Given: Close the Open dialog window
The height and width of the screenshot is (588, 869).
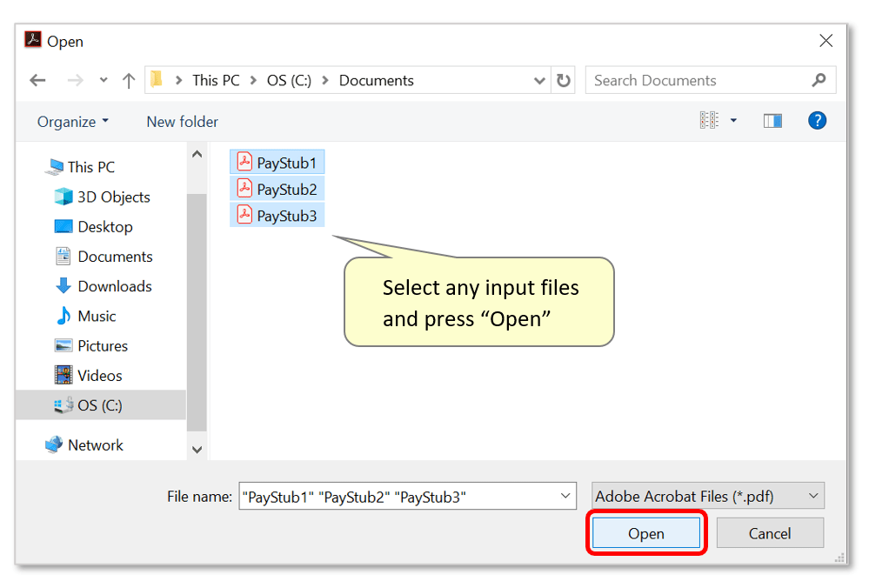Looking at the screenshot, I should click(x=826, y=41).
